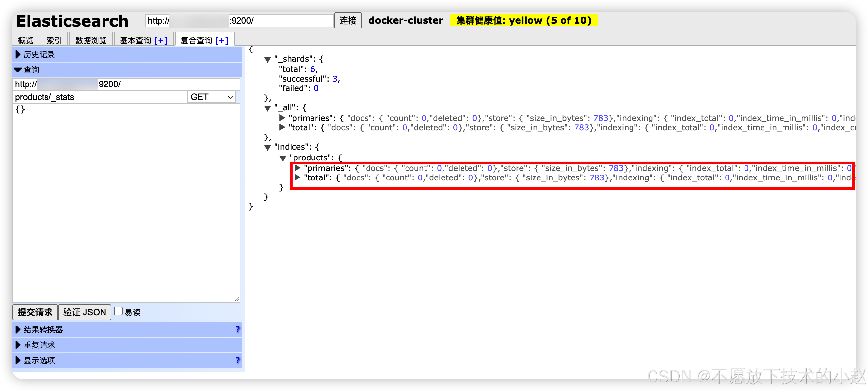
Task: Collapse the "_all" JSON node
Action: pyautogui.click(x=268, y=108)
